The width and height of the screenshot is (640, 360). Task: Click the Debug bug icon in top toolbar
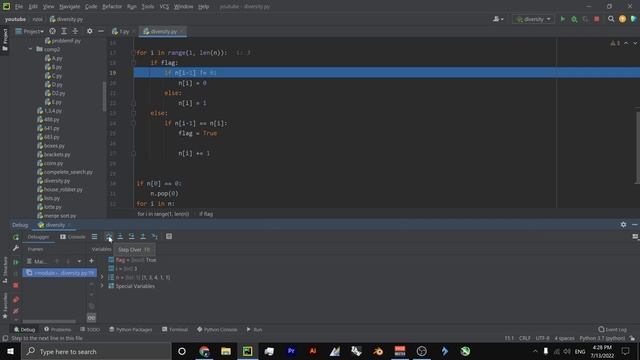coord(574,19)
